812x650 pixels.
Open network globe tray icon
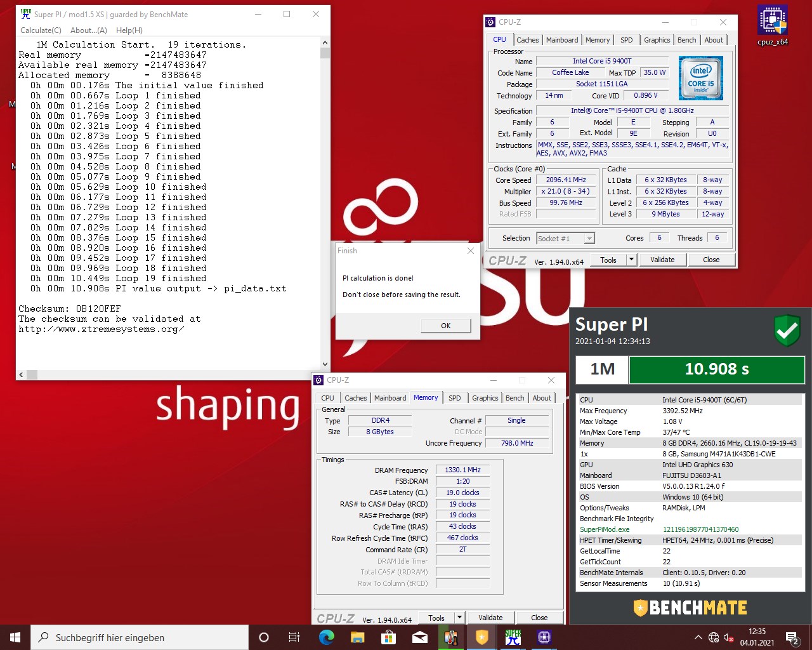(x=714, y=637)
